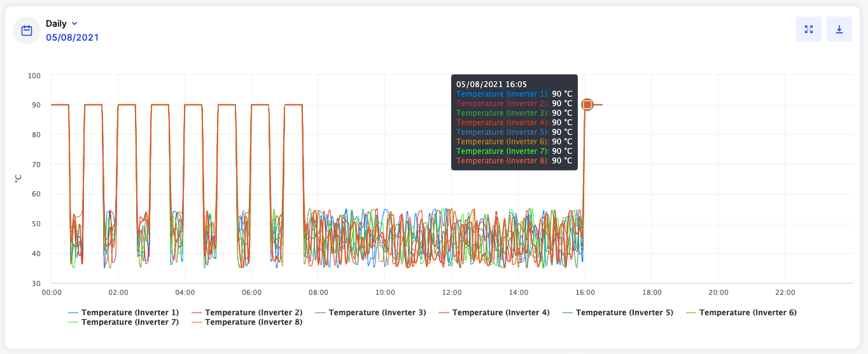Click the 12:00 x-axis time label
The height and width of the screenshot is (354, 868).
pos(451,292)
